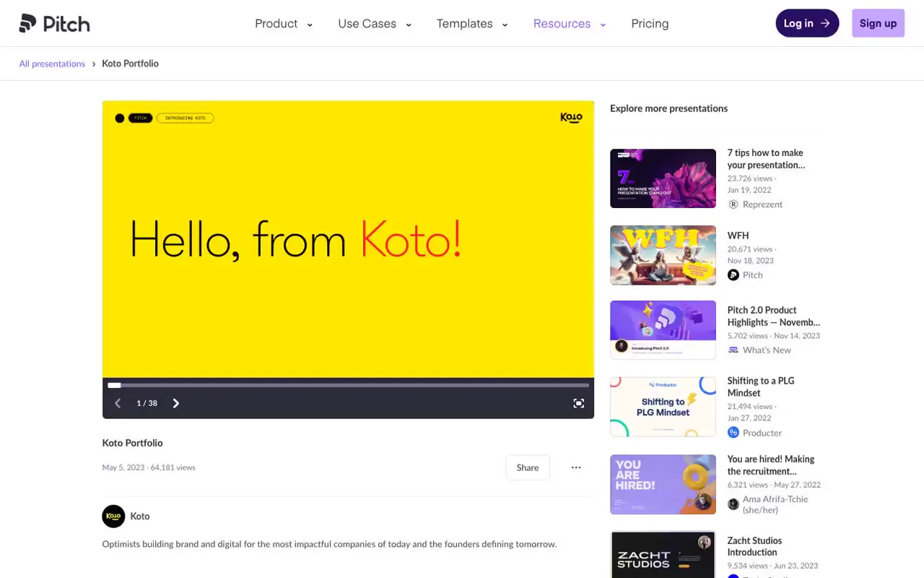Click the Share button
The width and height of the screenshot is (924, 578).
tap(528, 467)
